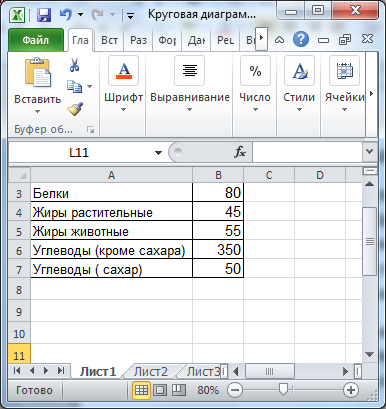Click vertical scrollbar up arrow

370,184
